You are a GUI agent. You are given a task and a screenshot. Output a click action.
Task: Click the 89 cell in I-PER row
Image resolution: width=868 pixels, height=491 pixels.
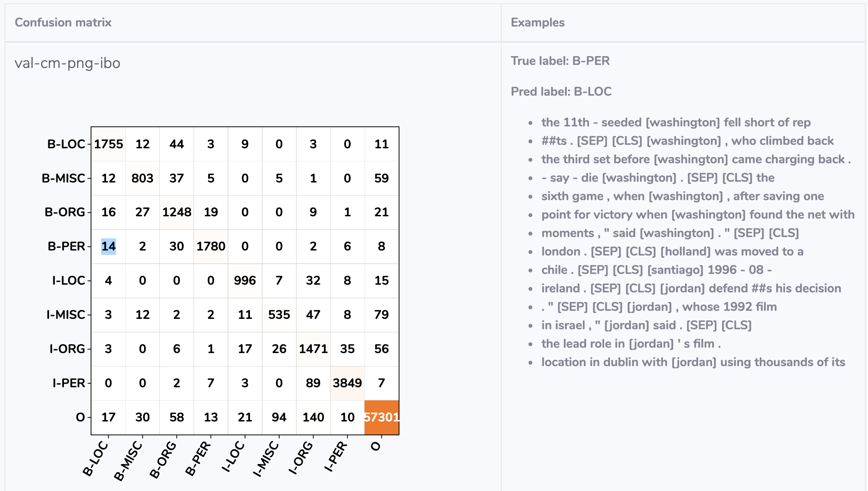[x=313, y=383]
